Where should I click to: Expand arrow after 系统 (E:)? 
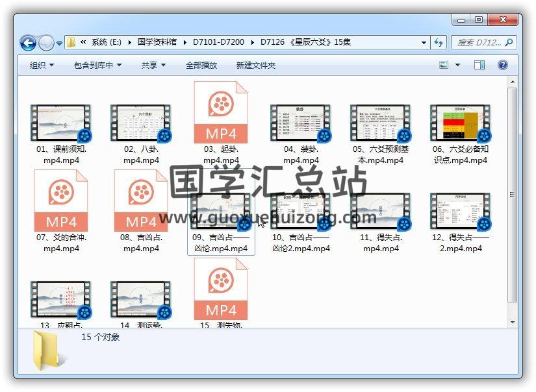pyautogui.click(x=130, y=43)
